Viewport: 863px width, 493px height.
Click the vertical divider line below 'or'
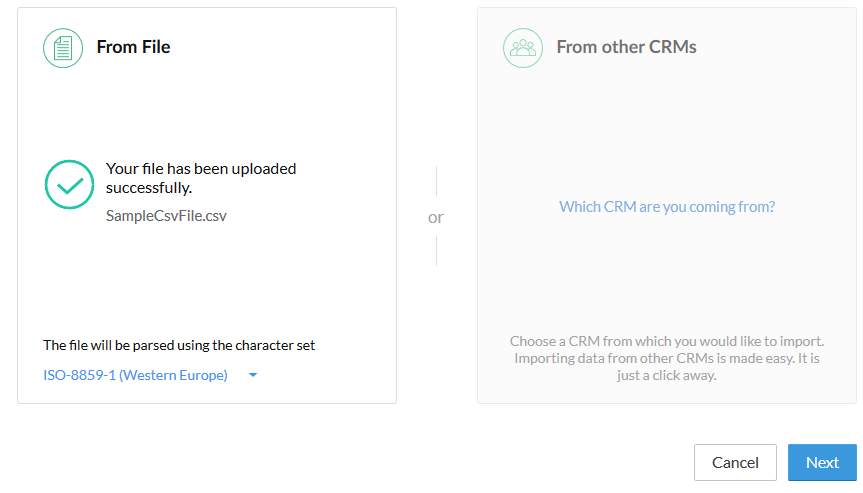click(436, 251)
